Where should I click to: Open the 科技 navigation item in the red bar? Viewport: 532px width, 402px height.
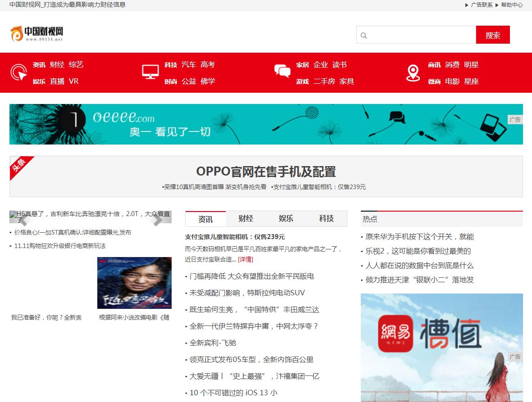coord(171,65)
